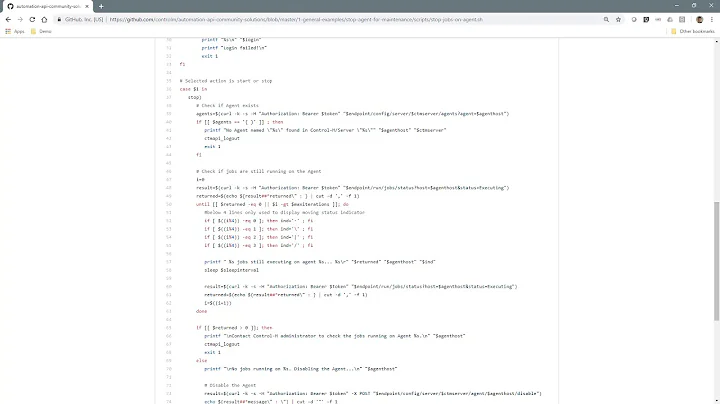
Task: Go back to the previous page
Action: [x=8, y=19]
